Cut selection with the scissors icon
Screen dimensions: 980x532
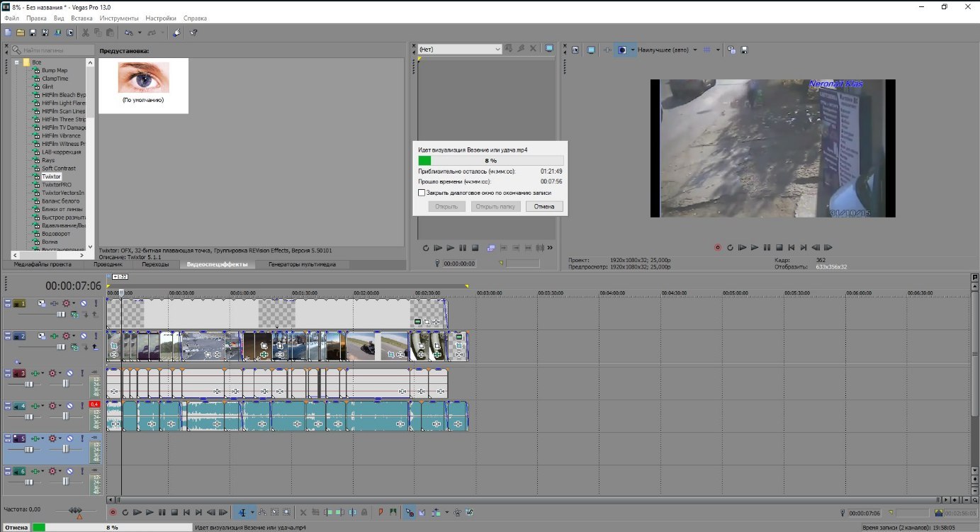(x=86, y=33)
